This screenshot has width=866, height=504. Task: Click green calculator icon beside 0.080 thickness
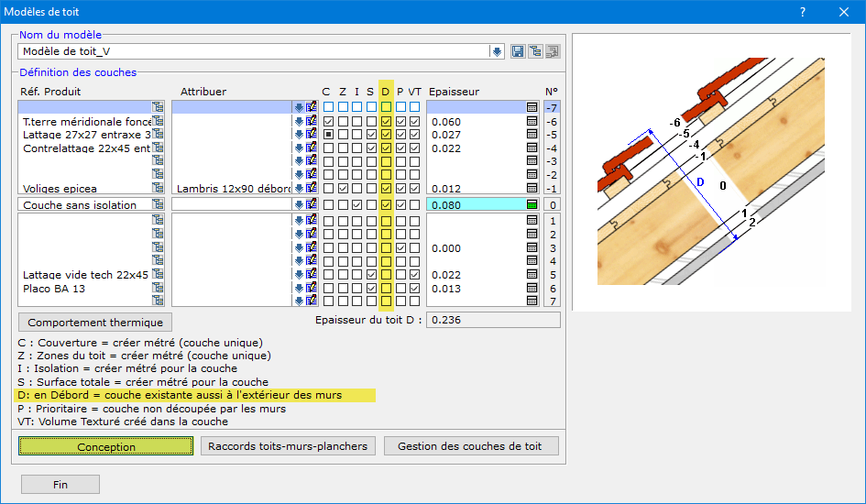532,205
